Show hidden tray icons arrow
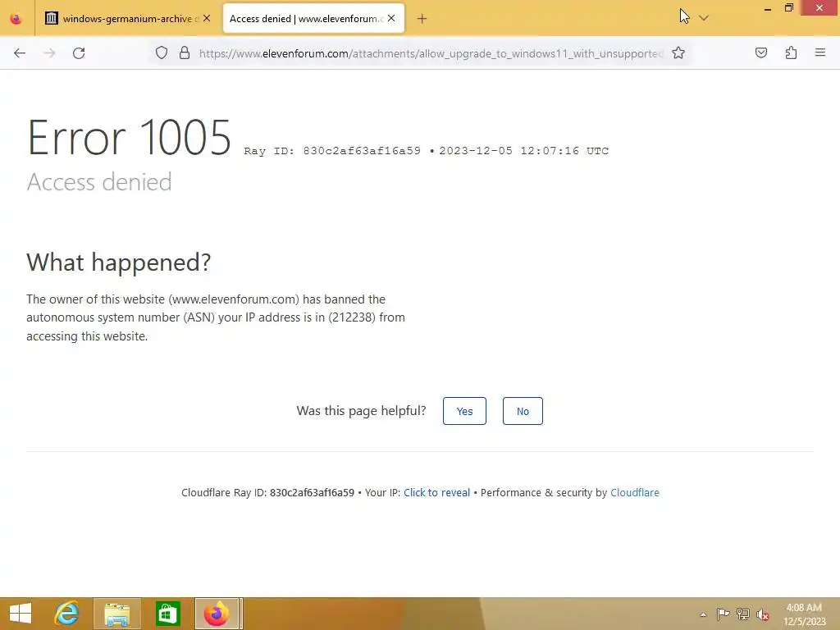 [x=703, y=614]
